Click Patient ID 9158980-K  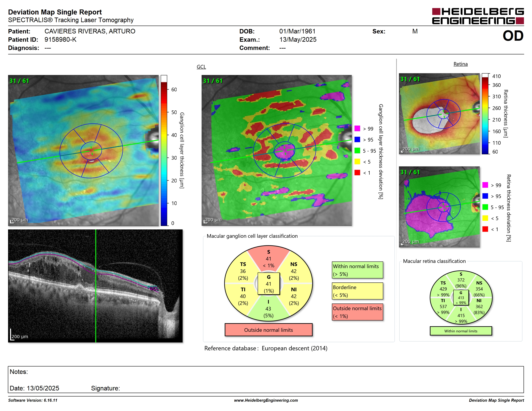(60, 39)
